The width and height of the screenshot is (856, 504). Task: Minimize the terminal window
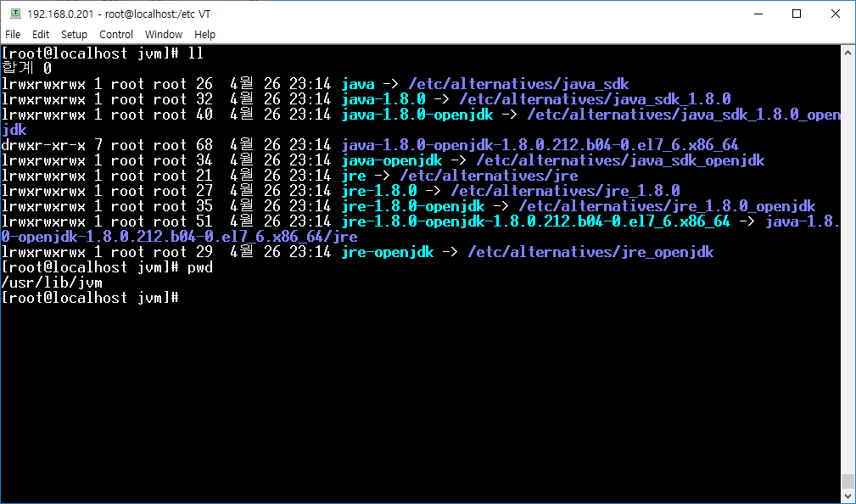pyautogui.click(x=758, y=14)
